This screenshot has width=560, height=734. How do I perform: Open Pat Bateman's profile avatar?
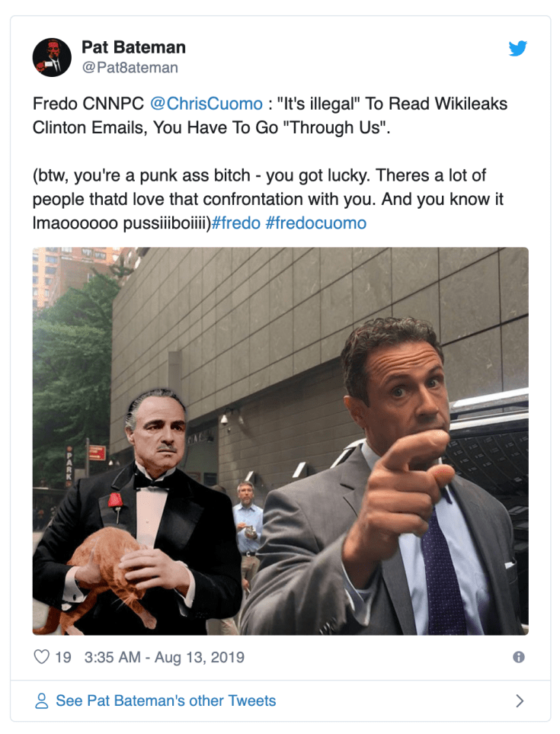click(x=52, y=57)
